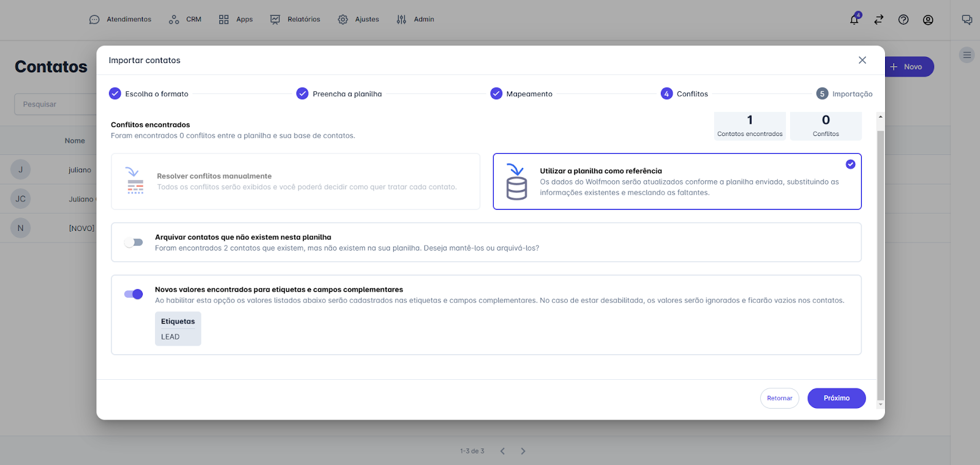Open the user profile icon
The image size is (980, 465).
(x=928, y=20)
